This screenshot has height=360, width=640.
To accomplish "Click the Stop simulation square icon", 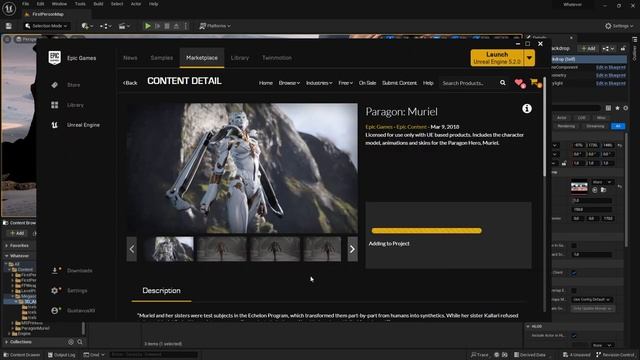I will pyautogui.click(x=167, y=26).
